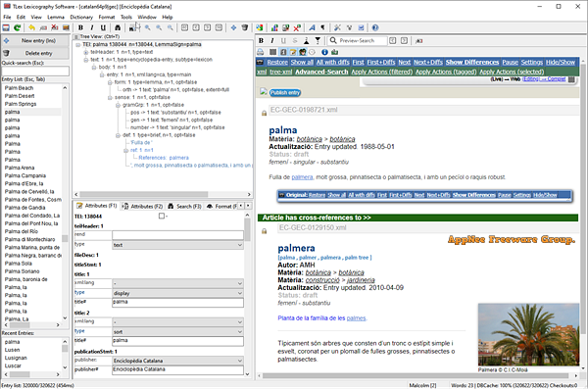Image resolution: width=588 pixels, height=389 pixels.
Task: Toggle the numbered view icon in preview toolbar
Action: pyautogui.click(x=283, y=52)
